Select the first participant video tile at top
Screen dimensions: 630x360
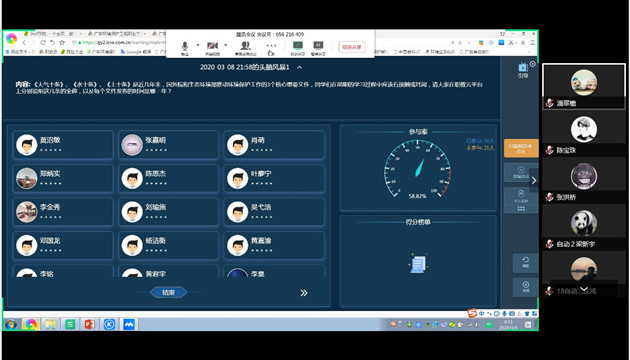(584, 86)
